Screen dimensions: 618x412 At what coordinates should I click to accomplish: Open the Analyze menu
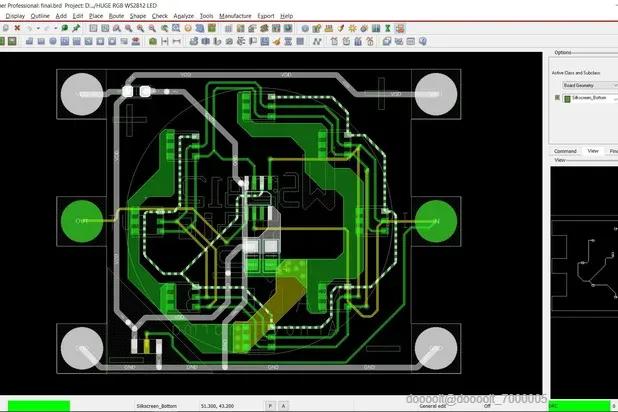(x=184, y=16)
